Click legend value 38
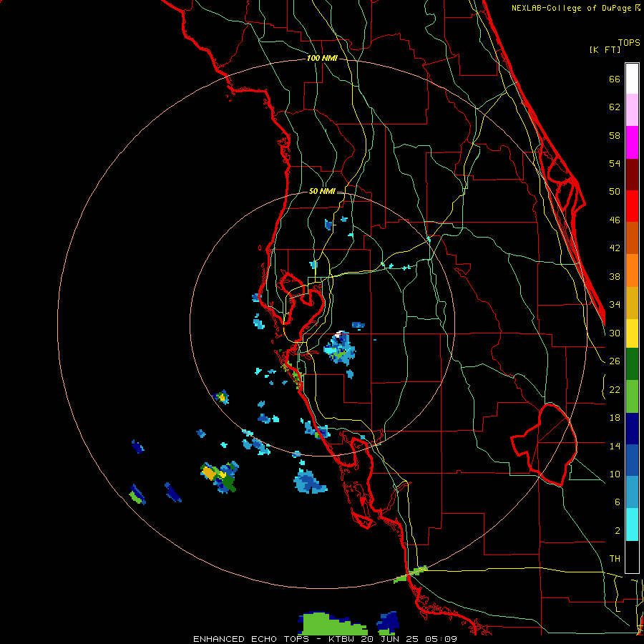Screen dimensions: 644x644 (x=615, y=276)
